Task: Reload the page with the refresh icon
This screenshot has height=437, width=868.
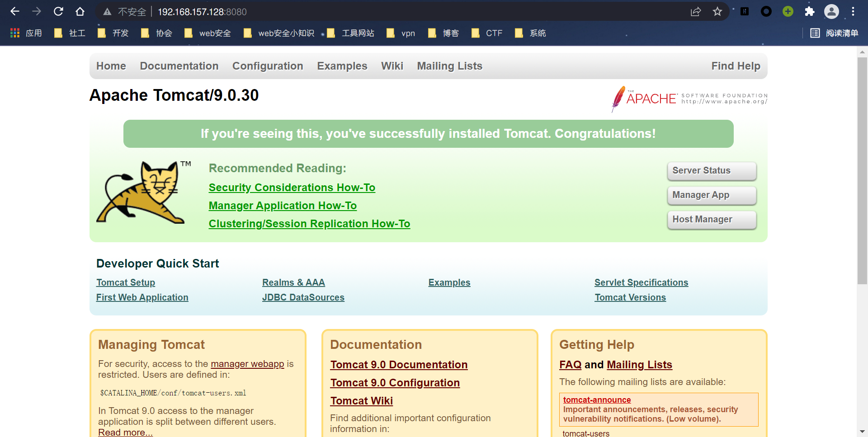Action: pos(58,11)
